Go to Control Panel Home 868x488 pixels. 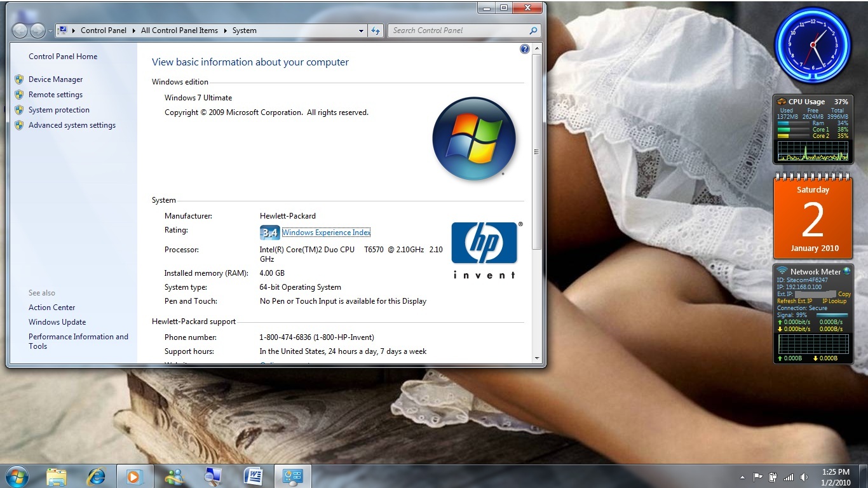[x=63, y=57]
